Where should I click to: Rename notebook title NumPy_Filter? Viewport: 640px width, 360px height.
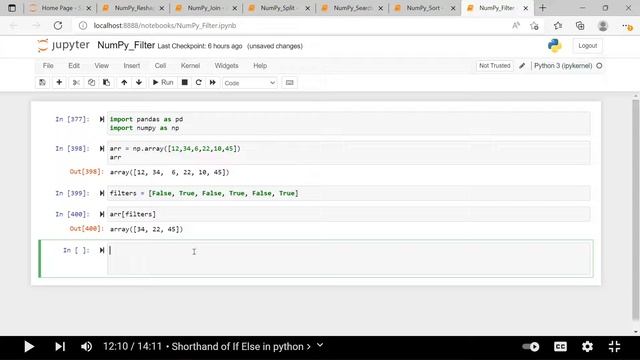click(x=126, y=45)
